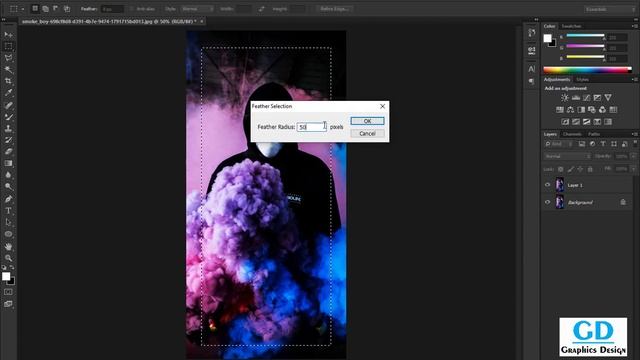The width and height of the screenshot is (640, 360).
Task: Toggle layer filtering switch on
Action: tap(635, 143)
